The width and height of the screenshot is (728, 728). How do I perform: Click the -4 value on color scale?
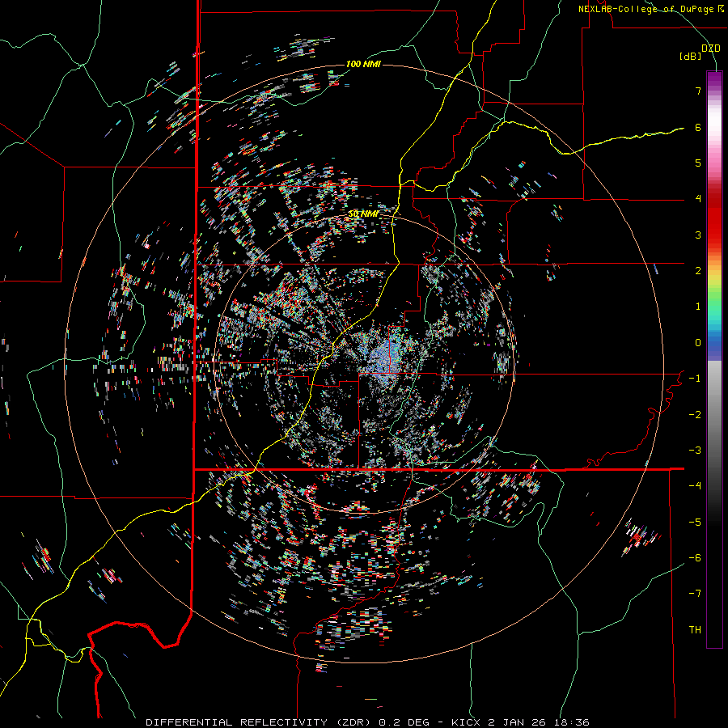[x=695, y=486]
